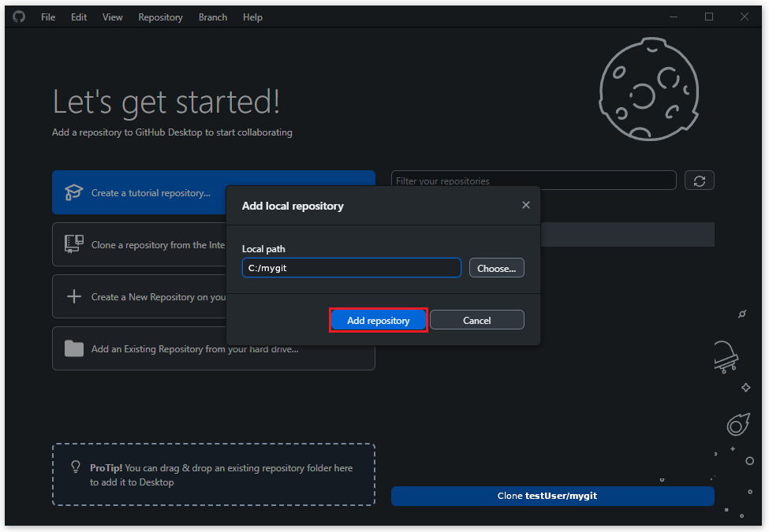Click the Clone testUser/mygit button
Screen dimensions: 769x532
[552, 496]
